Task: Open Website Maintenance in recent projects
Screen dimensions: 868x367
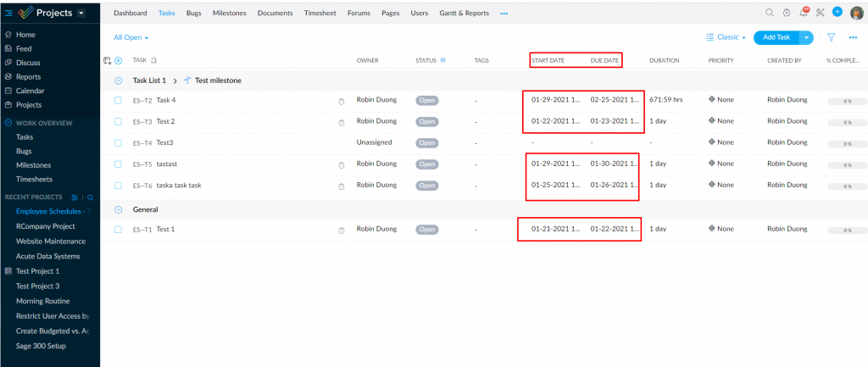Action: 50,242
